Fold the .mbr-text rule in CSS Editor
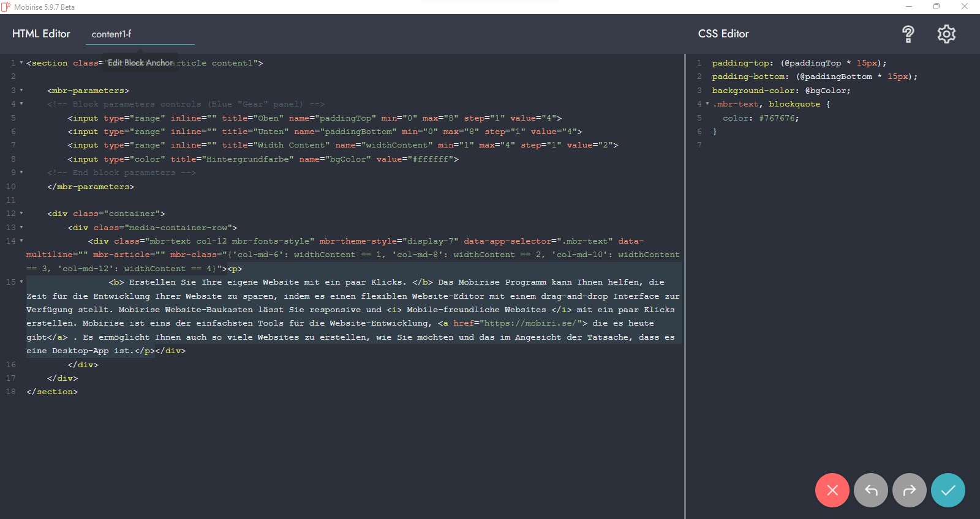Image resolution: width=980 pixels, height=519 pixels. [x=707, y=104]
